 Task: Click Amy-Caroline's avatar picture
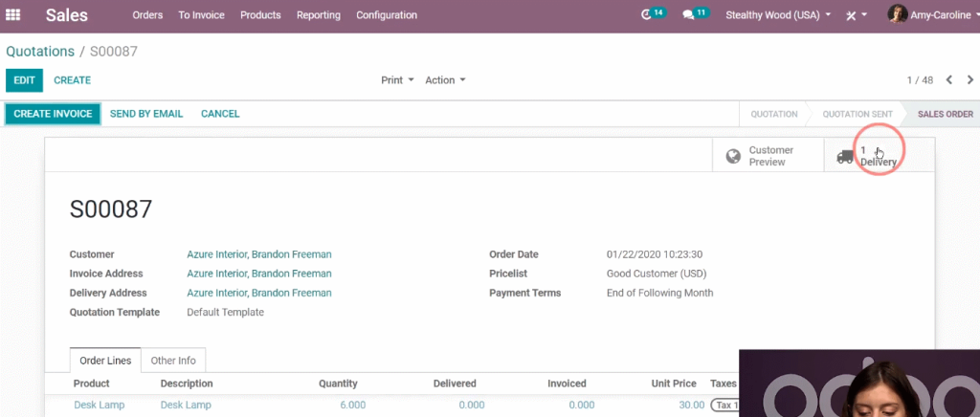[x=897, y=14]
